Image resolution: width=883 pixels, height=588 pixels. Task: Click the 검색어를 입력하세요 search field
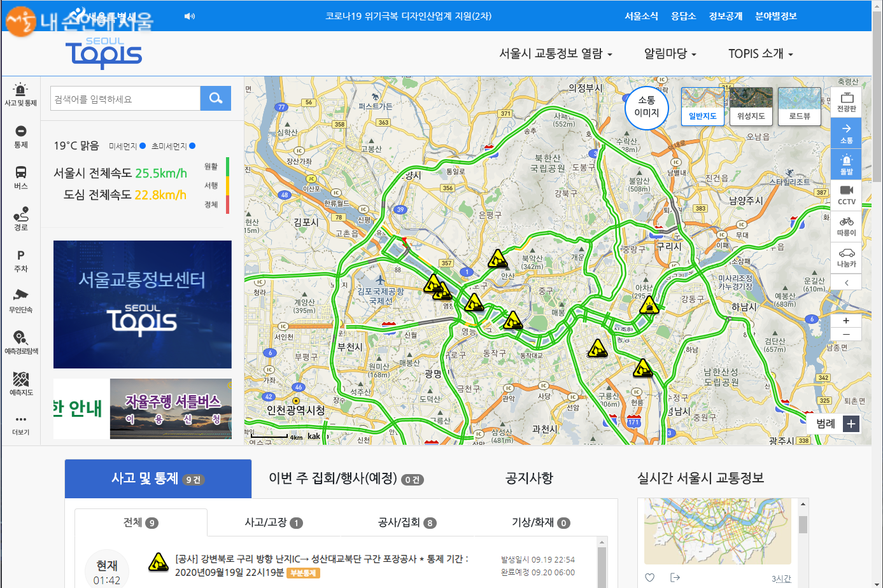(125, 99)
